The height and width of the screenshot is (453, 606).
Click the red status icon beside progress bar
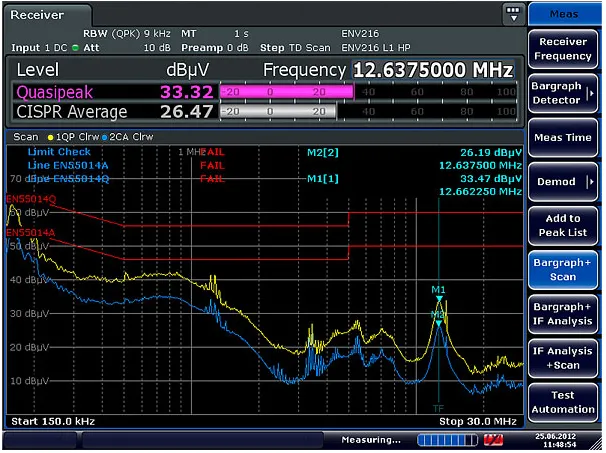(x=494, y=440)
